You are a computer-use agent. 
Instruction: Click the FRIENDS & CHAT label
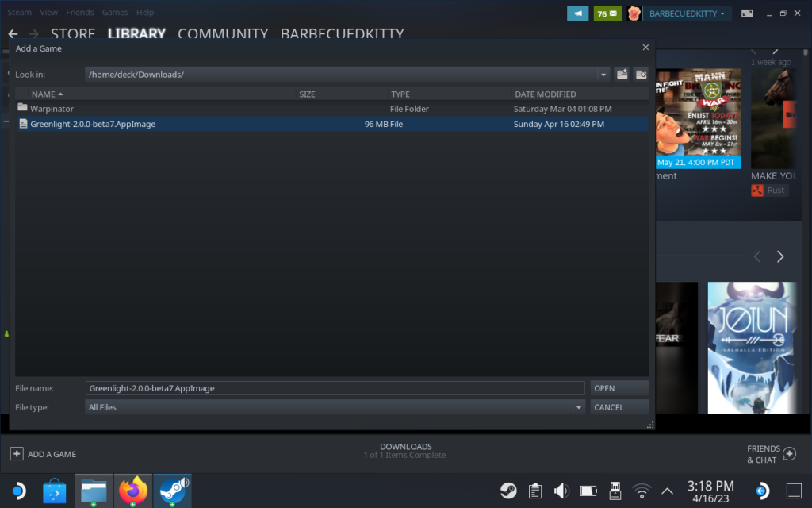point(764,454)
